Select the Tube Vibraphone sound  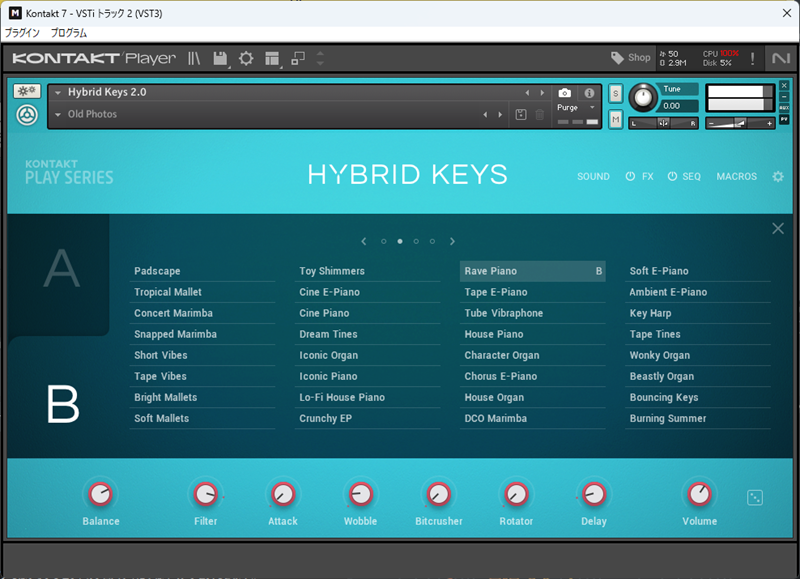[533, 313]
